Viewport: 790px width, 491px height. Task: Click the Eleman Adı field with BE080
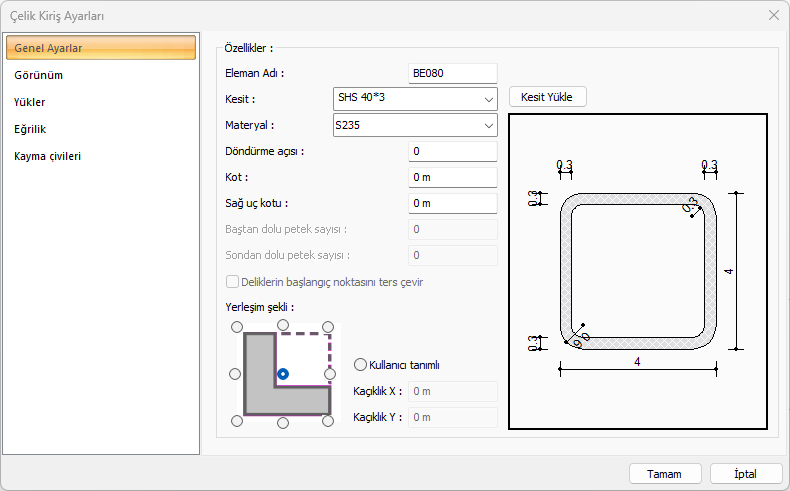pos(453,73)
